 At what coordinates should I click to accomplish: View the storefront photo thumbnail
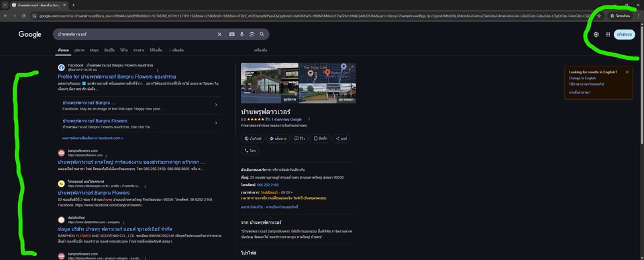pos(270,83)
